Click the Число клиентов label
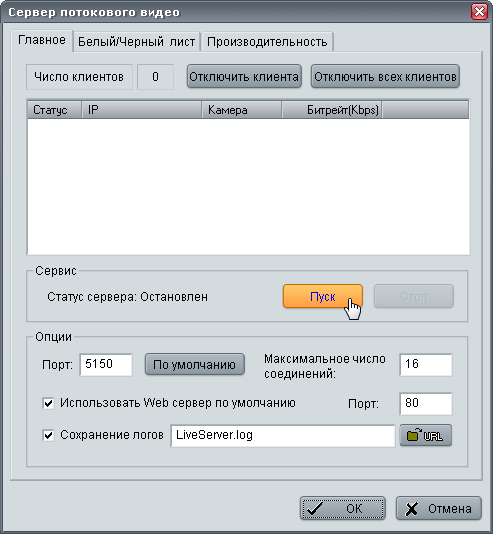Screen dimensions: 493x534 79,77
